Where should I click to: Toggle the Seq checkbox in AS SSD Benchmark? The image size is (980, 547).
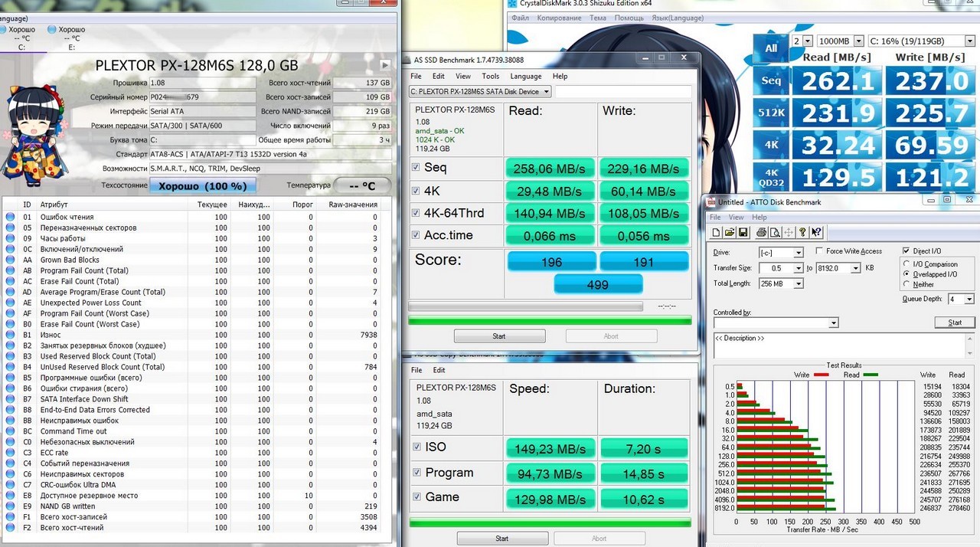[x=416, y=167]
